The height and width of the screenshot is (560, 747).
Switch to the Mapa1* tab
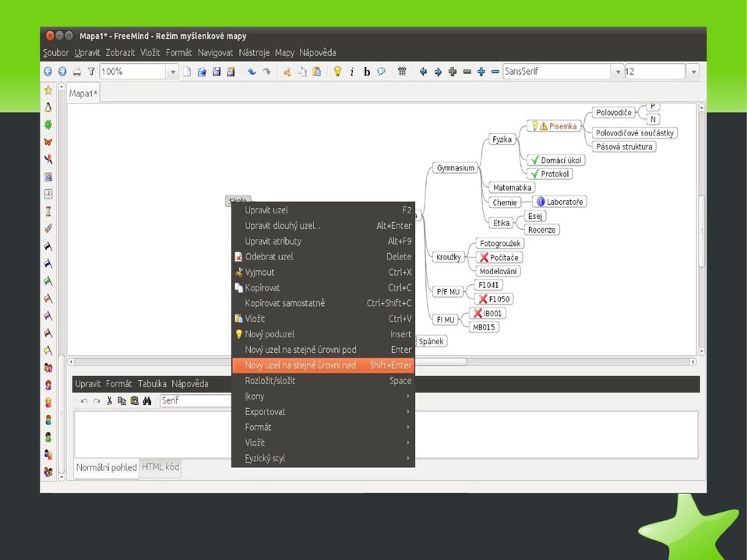(x=83, y=93)
